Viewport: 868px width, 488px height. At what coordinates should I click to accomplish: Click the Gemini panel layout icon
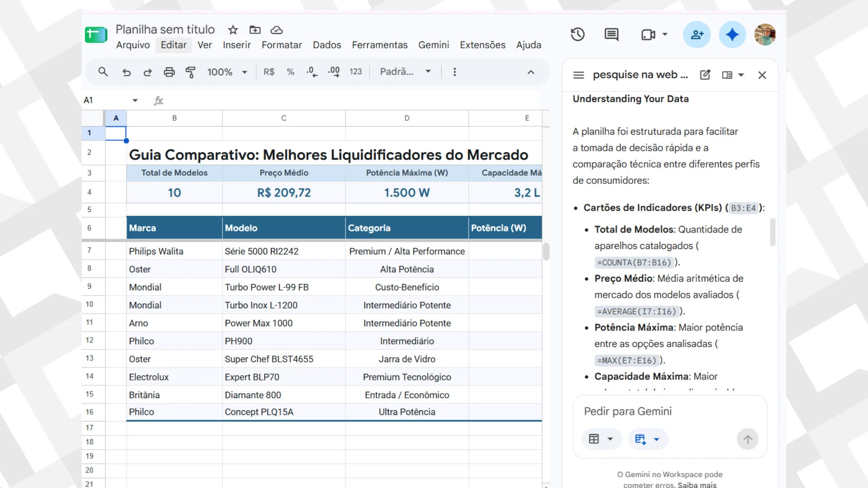point(727,75)
